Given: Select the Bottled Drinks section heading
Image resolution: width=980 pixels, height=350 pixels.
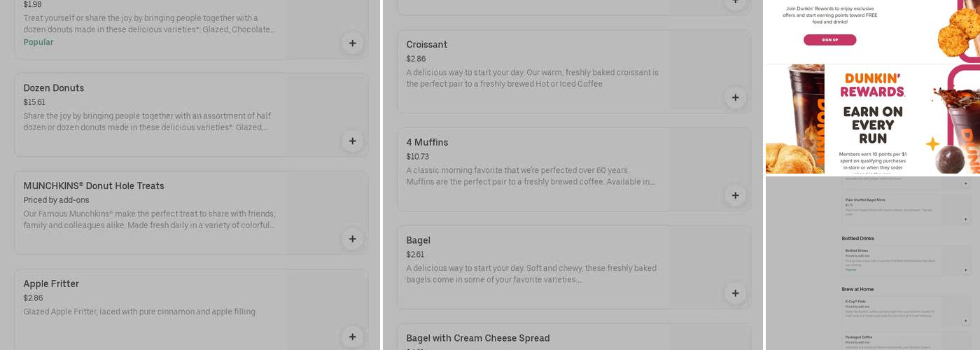Looking at the screenshot, I should (x=857, y=239).
